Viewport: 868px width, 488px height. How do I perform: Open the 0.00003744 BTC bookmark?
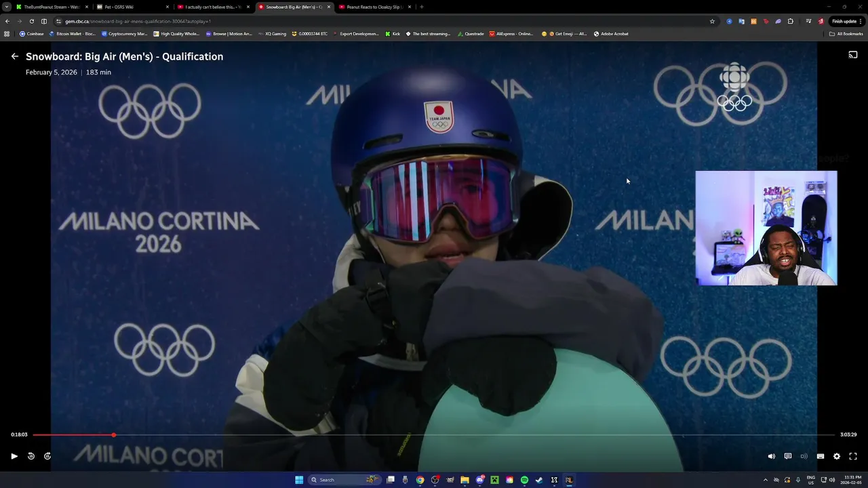click(x=309, y=33)
